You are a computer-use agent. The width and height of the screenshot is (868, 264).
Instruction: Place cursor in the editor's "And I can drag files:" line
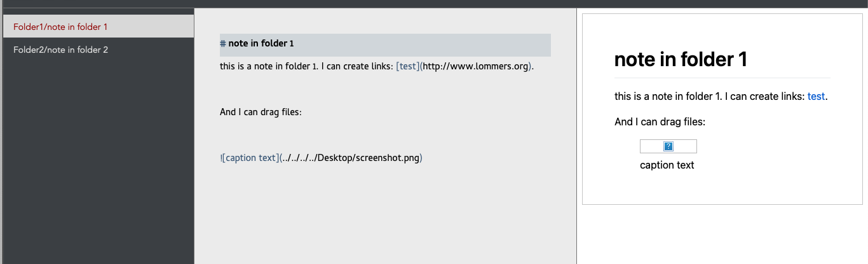pyautogui.click(x=261, y=112)
